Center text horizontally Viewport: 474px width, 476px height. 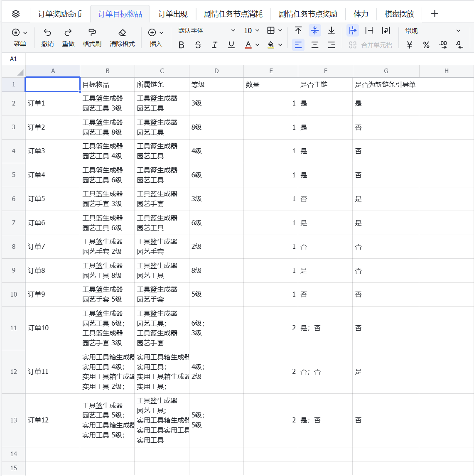pos(315,45)
